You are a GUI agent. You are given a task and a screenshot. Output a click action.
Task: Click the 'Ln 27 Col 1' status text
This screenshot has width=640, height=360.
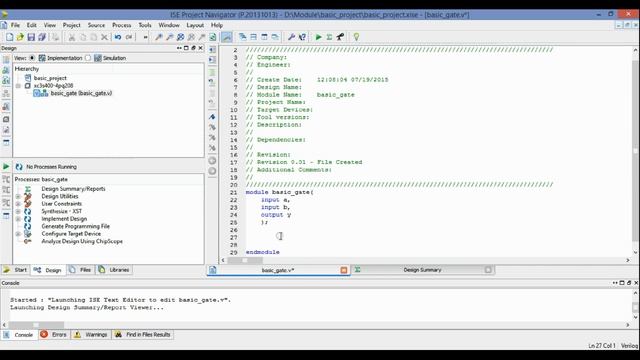[x=602, y=346]
